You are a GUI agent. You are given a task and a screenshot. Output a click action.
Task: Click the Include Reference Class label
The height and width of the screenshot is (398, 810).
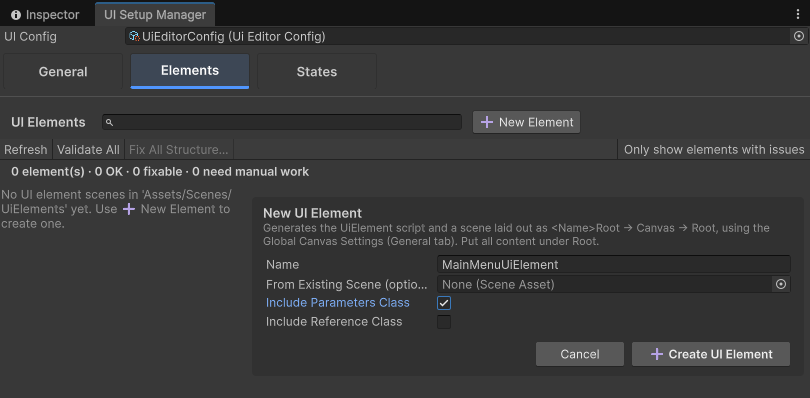click(334, 322)
